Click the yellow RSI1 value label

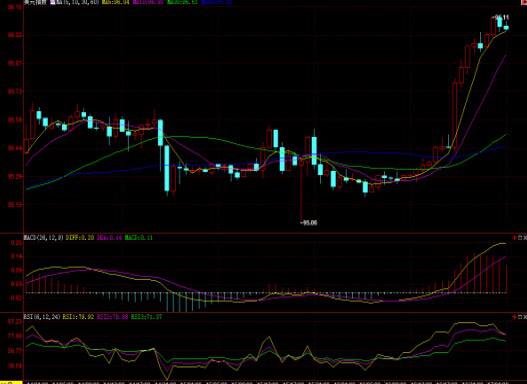78,317
